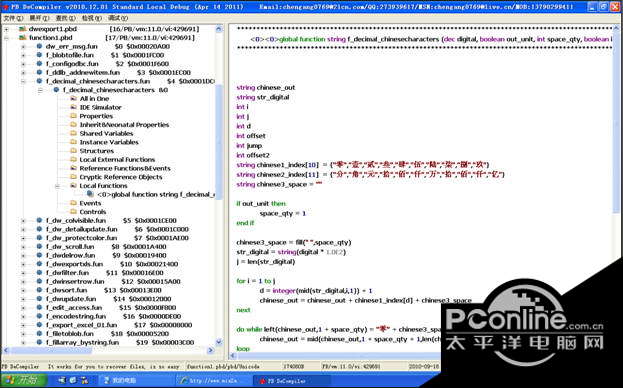Viewport: 623px width, 388px height.
Task: Click the Local External Functions folder icon
Action: pyautogui.click(x=74, y=160)
